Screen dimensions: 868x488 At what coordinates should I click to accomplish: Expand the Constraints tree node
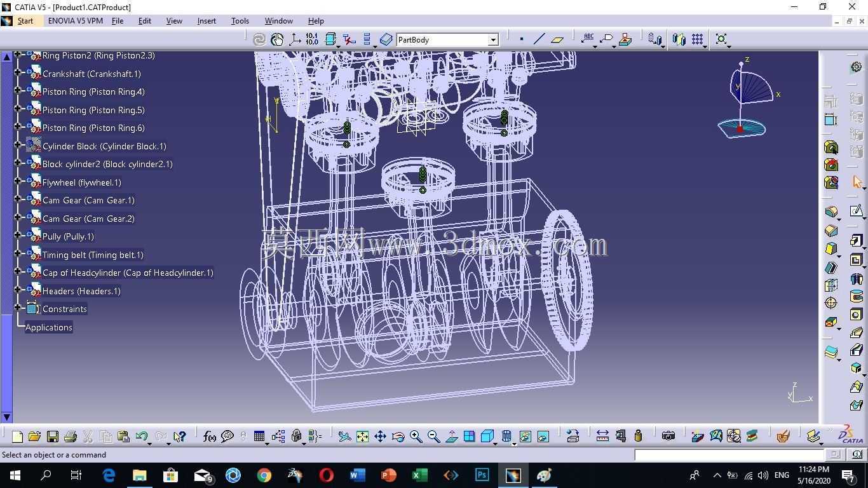point(18,308)
